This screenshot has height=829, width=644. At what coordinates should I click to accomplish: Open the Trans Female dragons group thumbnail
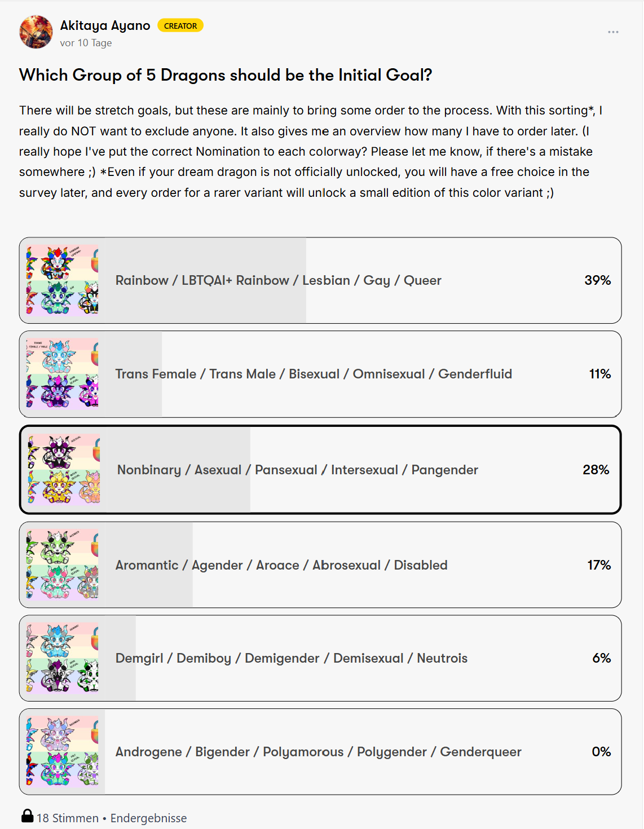[63, 374]
